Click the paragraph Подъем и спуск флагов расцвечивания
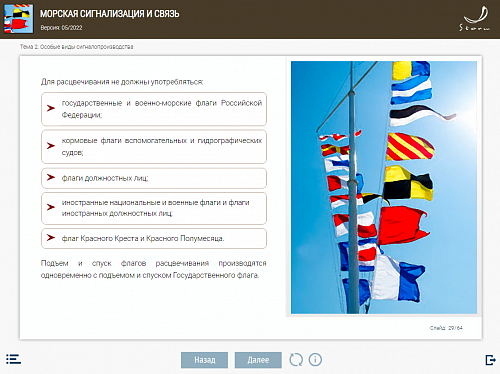 (x=154, y=269)
